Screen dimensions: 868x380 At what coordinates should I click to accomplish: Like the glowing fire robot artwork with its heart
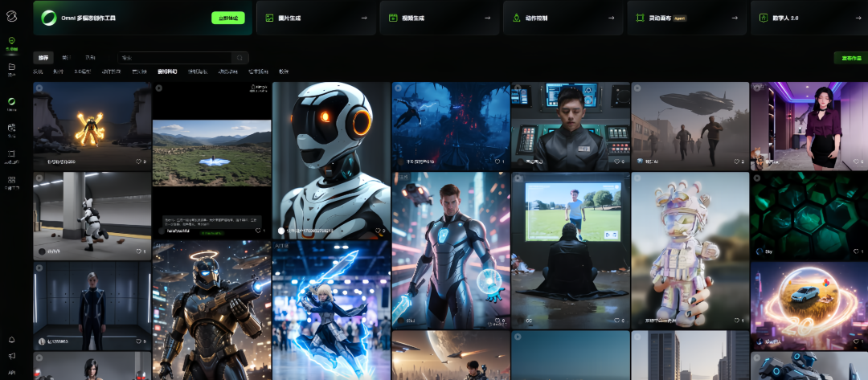[137, 161]
